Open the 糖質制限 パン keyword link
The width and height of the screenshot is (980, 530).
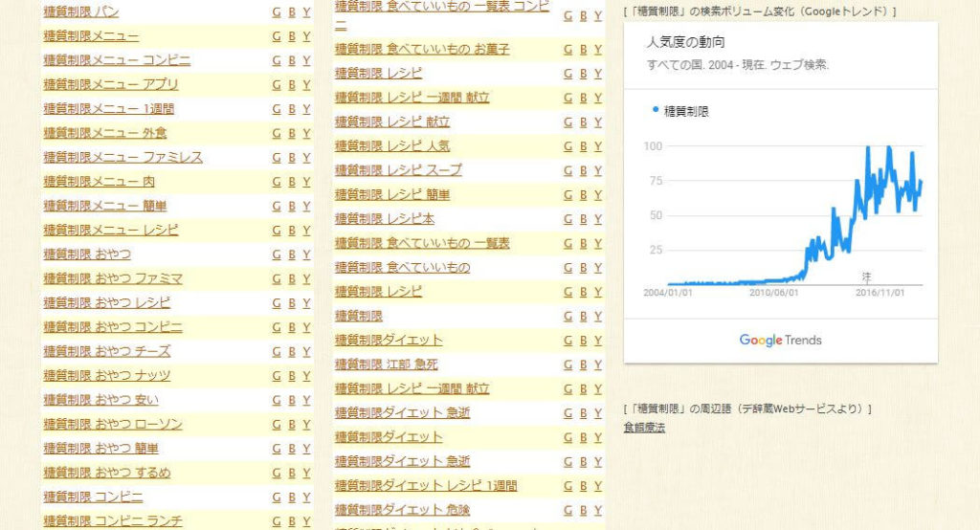pyautogui.click(x=80, y=11)
